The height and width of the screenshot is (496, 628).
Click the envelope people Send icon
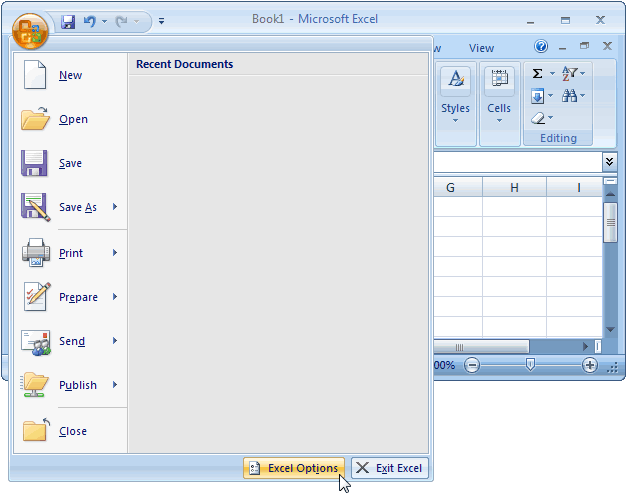(36, 343)
